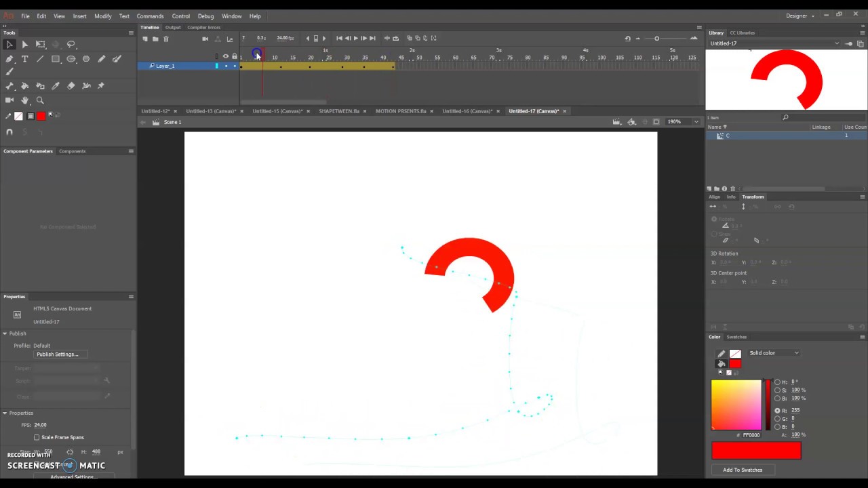Select the Subselection tool
This screenshot has height=488, width=868.
coord(25,44)
